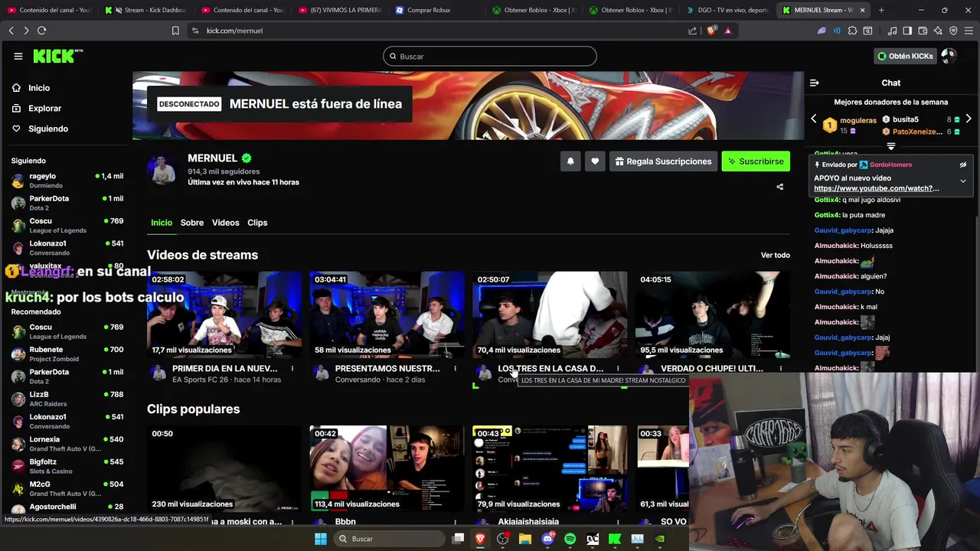Toggle the browser sidebar panel
Screen dimensions: 980x551
[x=907, y=31]
